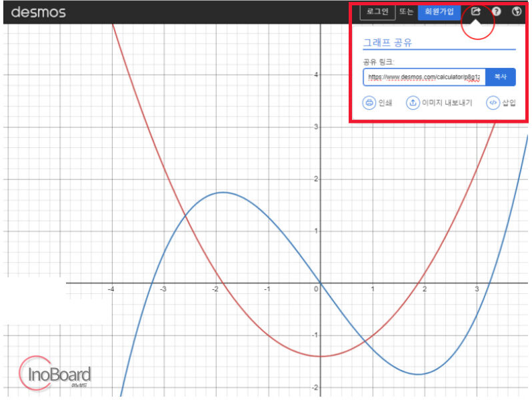Copy the share link with 복사
Image resolution: width=532 pixels, height=400 pixels.
(x=501, y=77)
